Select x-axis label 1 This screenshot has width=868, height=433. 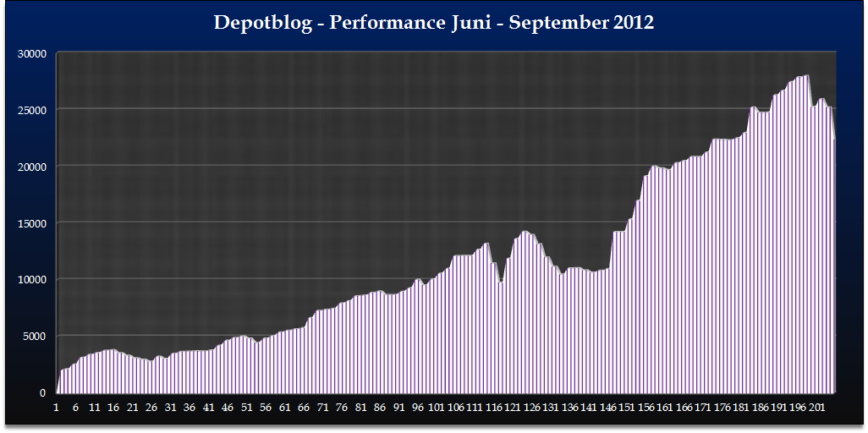click(57, 407)
